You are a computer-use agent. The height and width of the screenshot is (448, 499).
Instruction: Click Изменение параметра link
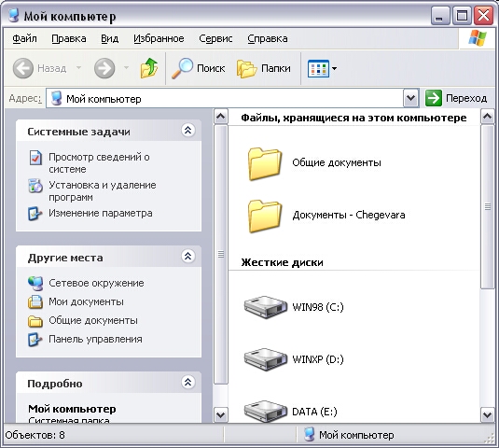pos(100,213)
